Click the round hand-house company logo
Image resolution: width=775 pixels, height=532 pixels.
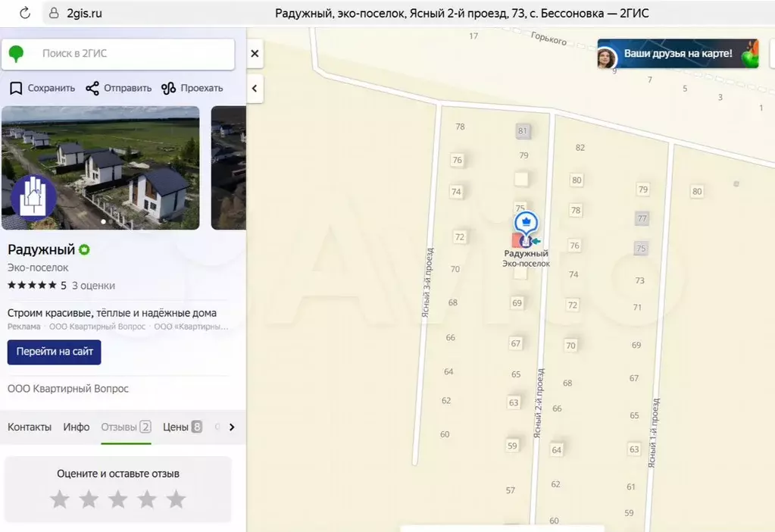click(33, 196)
